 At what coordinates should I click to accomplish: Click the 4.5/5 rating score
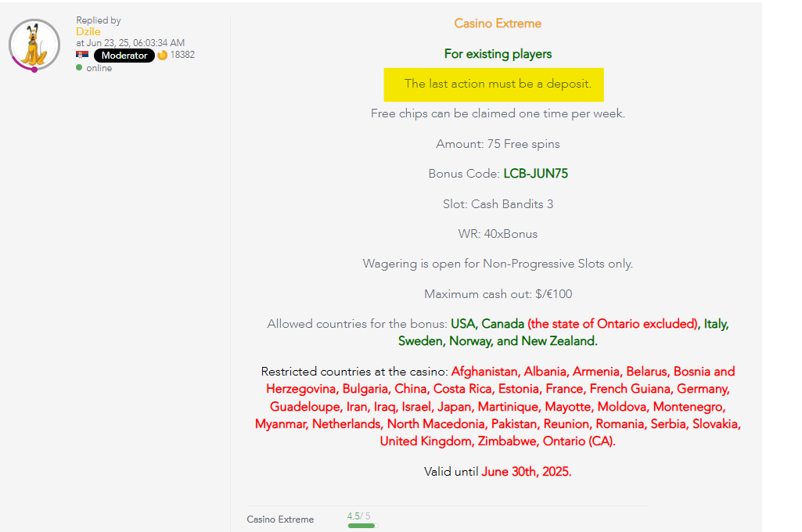(x=358, y=516)
